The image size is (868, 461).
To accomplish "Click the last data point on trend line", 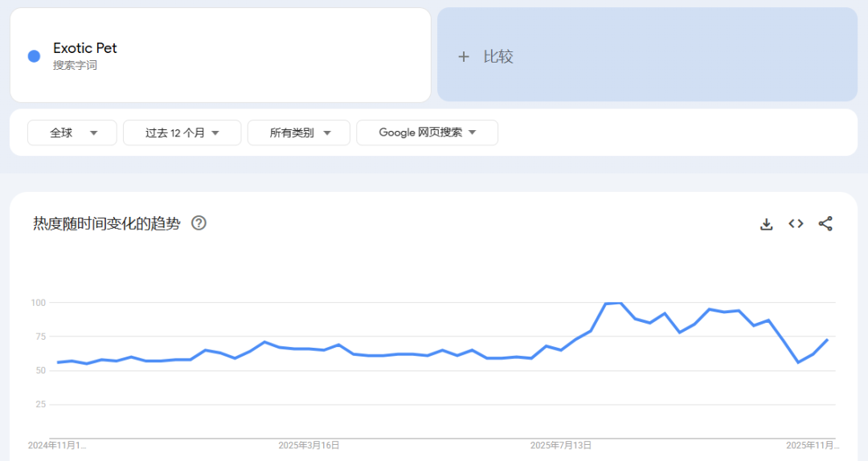I will click(827, 340).
